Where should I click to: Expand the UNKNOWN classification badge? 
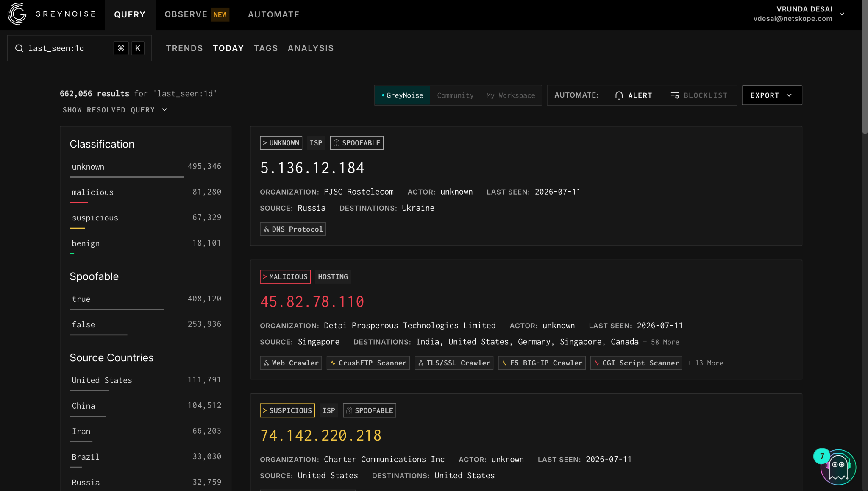coord(281,143)
